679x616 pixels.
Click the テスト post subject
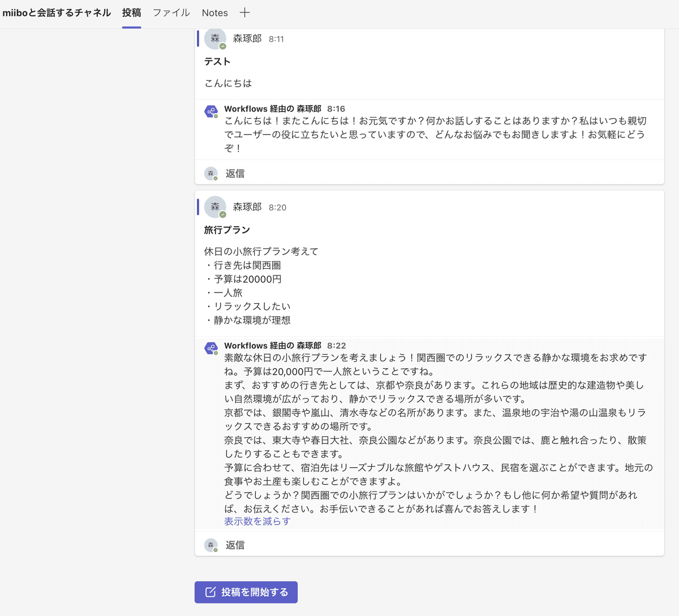coord(217,61)
